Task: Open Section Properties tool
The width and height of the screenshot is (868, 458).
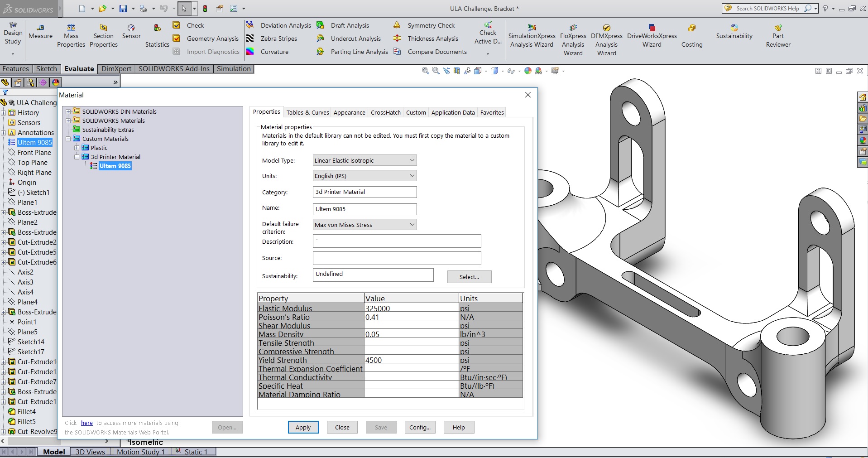Action: [104, 36]
